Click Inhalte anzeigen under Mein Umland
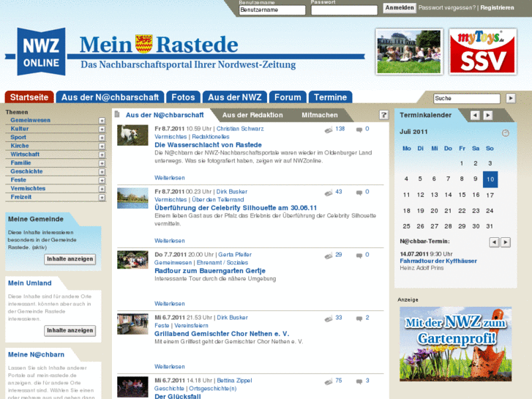The image size is (532, 399). click(70, 331)
